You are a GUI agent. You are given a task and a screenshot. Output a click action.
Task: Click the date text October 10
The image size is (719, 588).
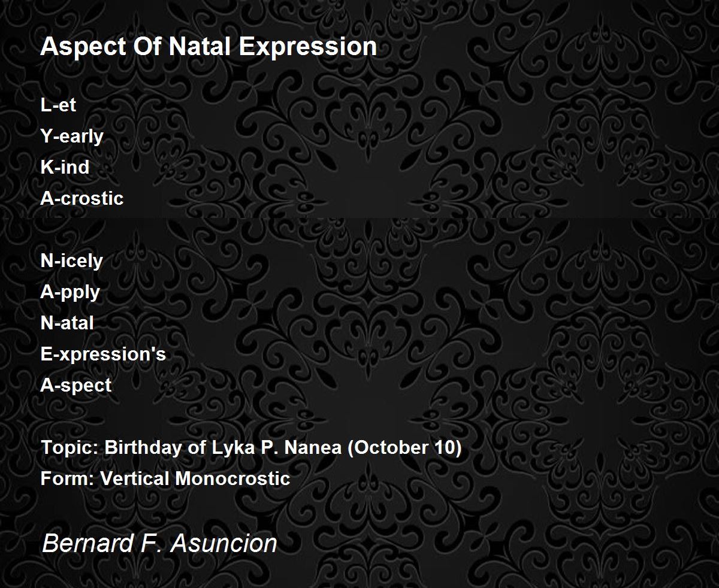[405, 448]
